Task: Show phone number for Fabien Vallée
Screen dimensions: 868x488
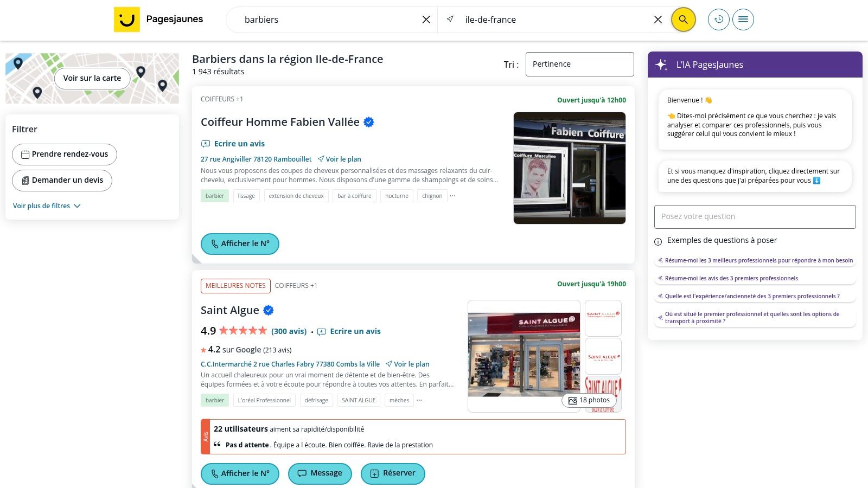Action: pyautogui.click(x=240, y=244)
